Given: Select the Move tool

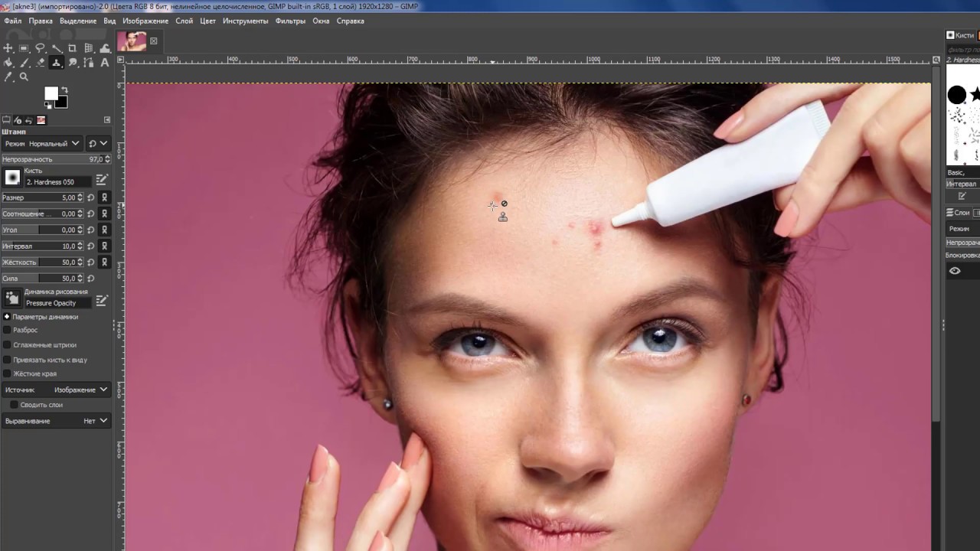Looking at the screenshot, I should pos(8,47).
